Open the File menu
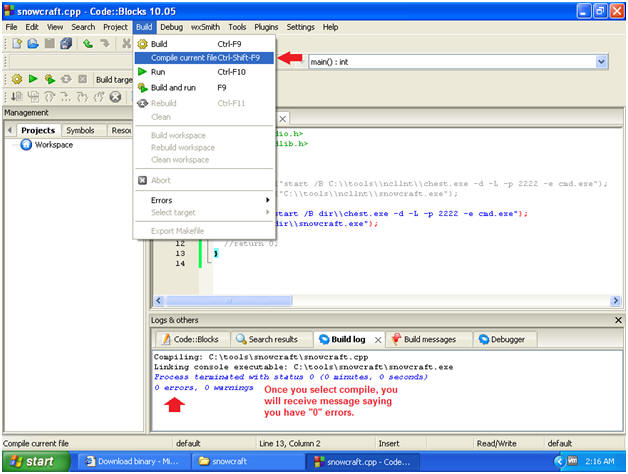Viewport: 628px width, 474px height. [x=11, y=27]
